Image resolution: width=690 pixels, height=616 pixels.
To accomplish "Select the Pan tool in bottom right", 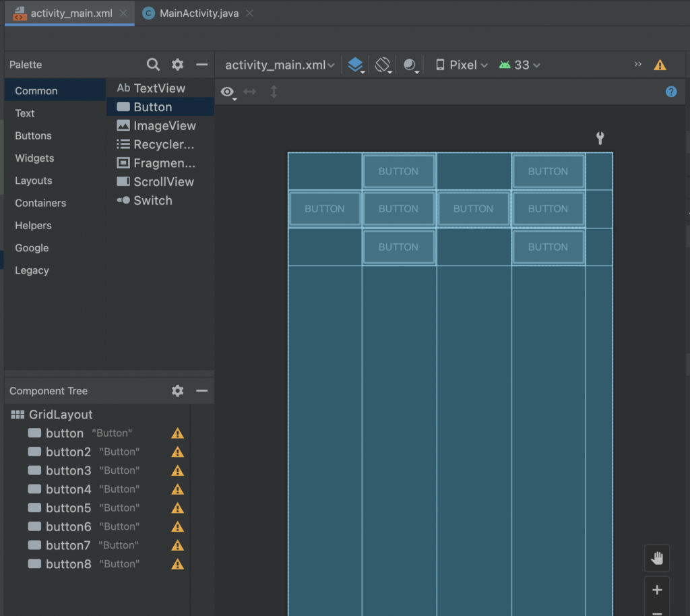I will (x=657, y=558).
